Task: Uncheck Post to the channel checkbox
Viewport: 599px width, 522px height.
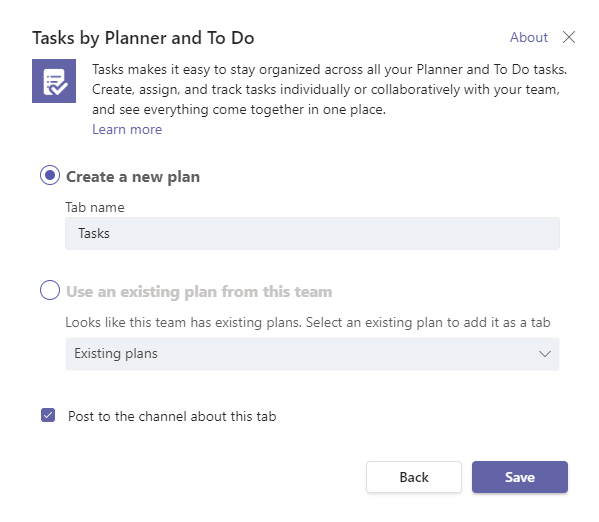Action: (x=48, y=415)
